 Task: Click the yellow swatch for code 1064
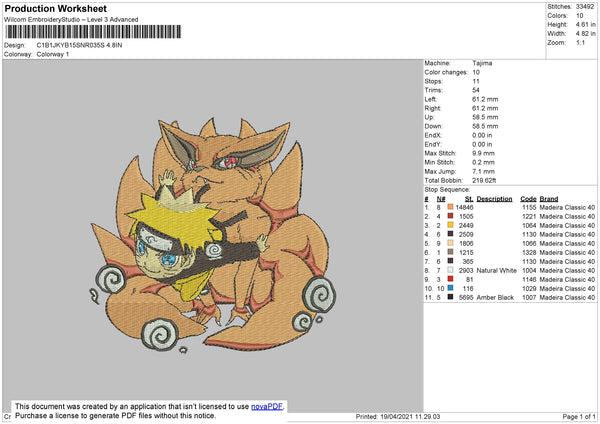point(450,225)
